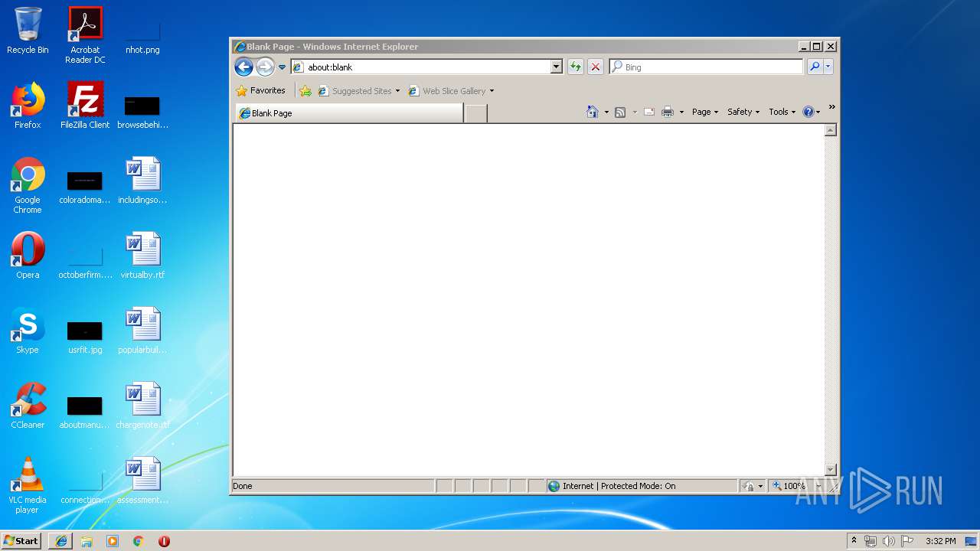Go back with the IE Back arrow
This screenshot has width=980, height=551.
tap(243, 67)
